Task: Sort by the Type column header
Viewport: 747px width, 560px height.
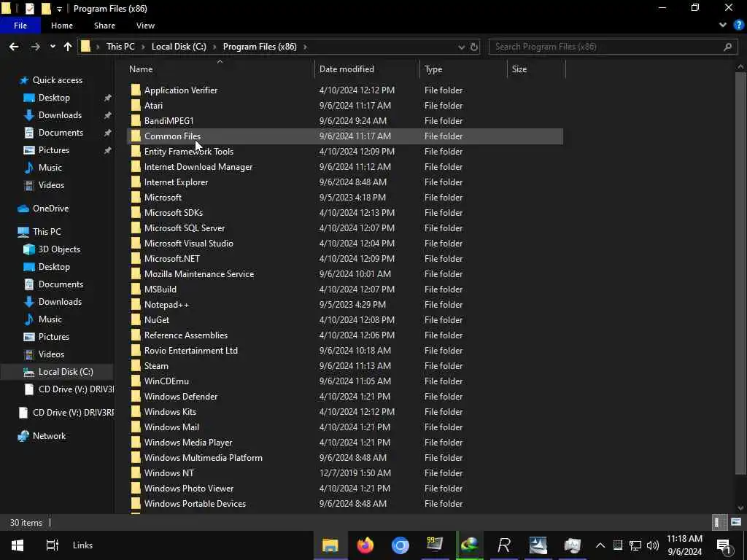Action: click(x=433, y=69)
